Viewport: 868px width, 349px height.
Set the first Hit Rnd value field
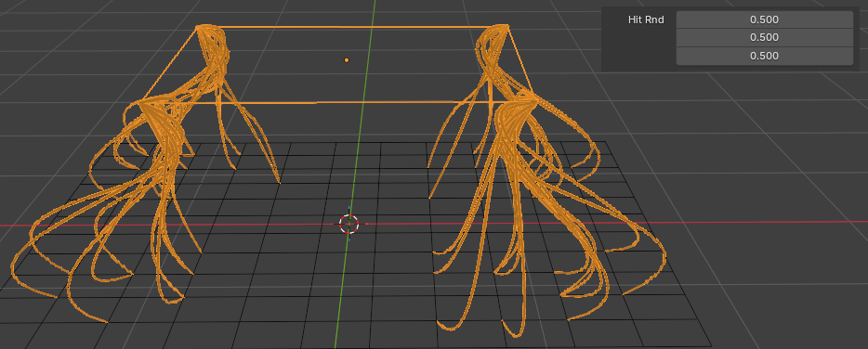(x=765, y=19)
